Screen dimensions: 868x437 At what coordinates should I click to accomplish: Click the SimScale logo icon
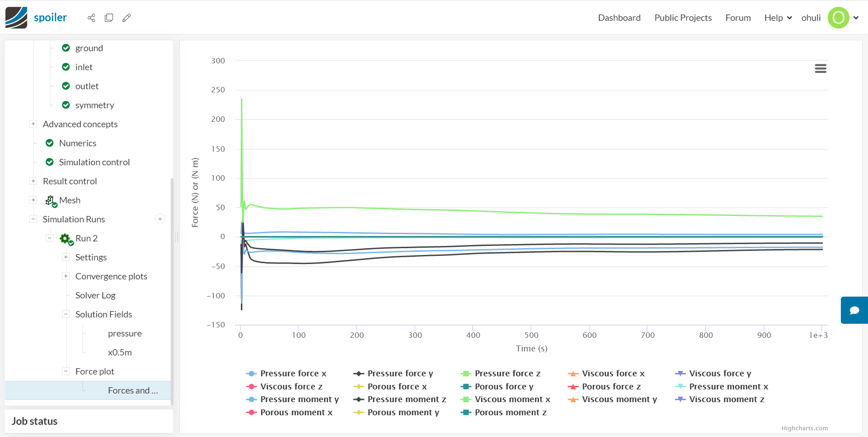16,18
